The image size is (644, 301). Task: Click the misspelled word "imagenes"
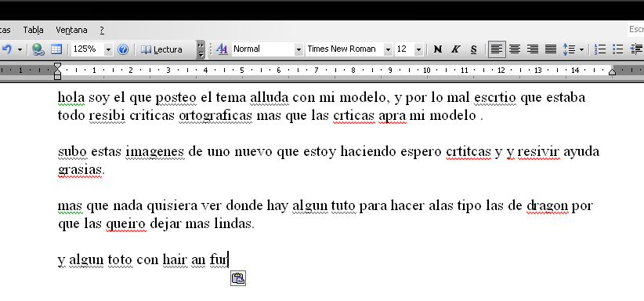(x=155, y=152)
